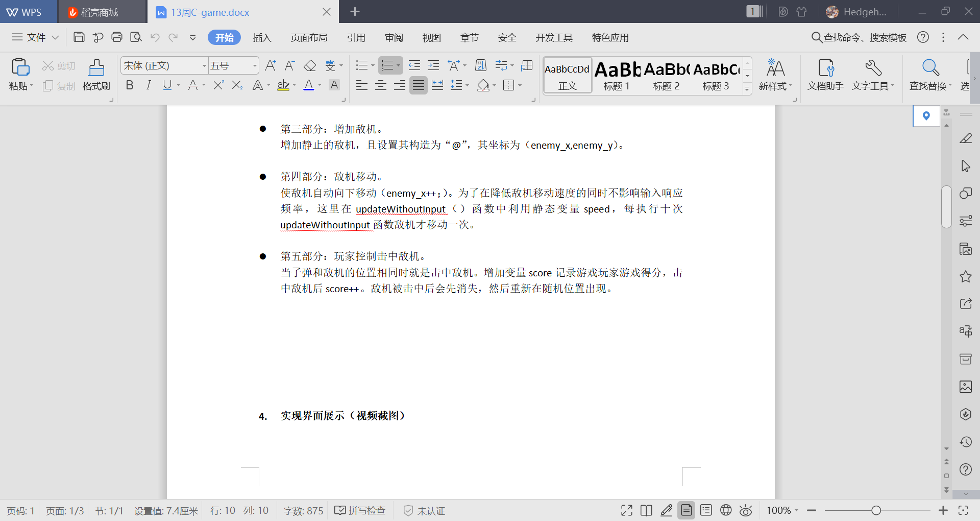980x521 pixels.
Task: Open sliders settings icon in right sidebar
Action: pos(966,221)
